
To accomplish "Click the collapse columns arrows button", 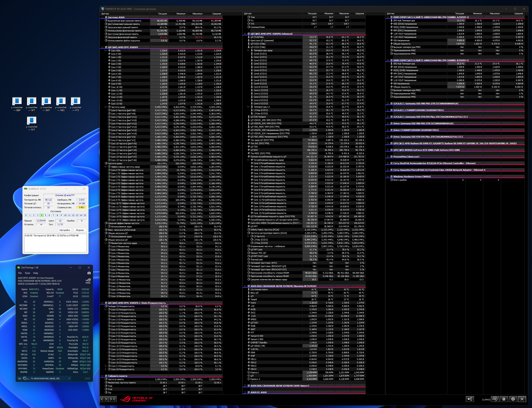I will pyautogui.click(x=113, y=399).
